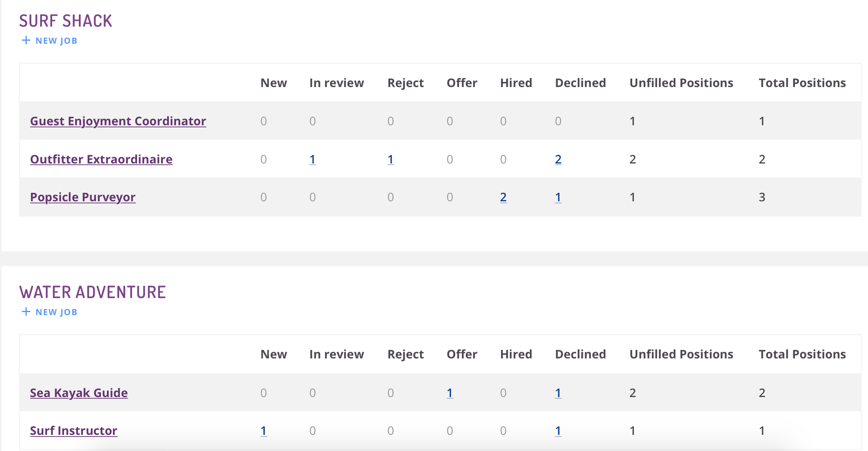Image resolution: width=868 pixels, height=451 pixels.
Task: View Sea Kayak Guide offer count
Action: click(x=450, y=393)
